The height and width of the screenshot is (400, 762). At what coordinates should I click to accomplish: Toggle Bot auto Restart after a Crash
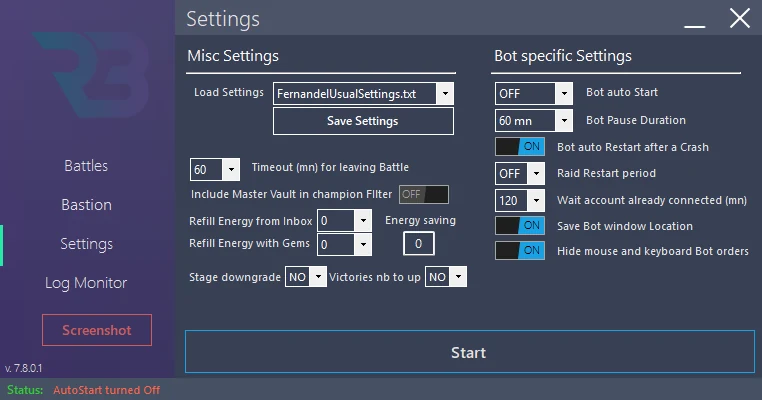(x=520, y=146)
